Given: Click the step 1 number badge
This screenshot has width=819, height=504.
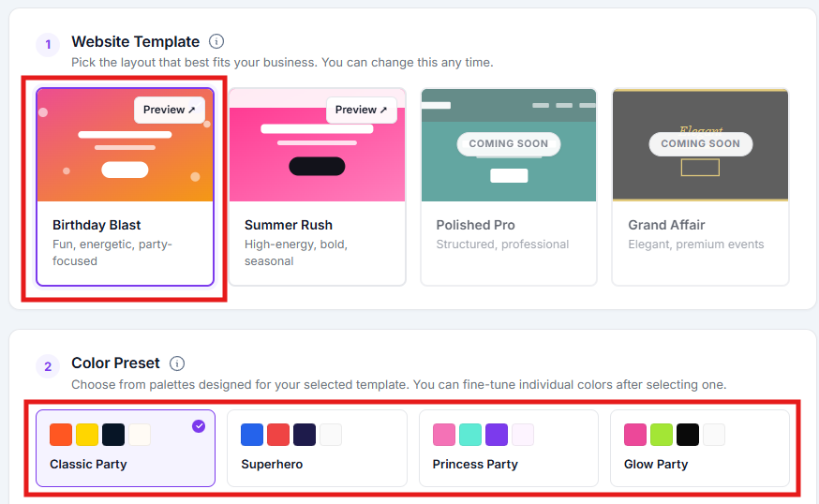Looking at the screenshot, I should [x=48, y=44].
